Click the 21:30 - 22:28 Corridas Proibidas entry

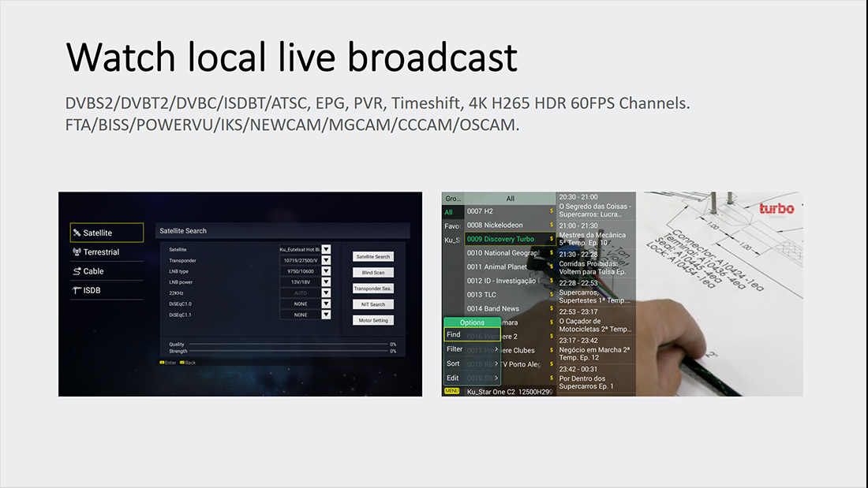click(x=596, y=263)
